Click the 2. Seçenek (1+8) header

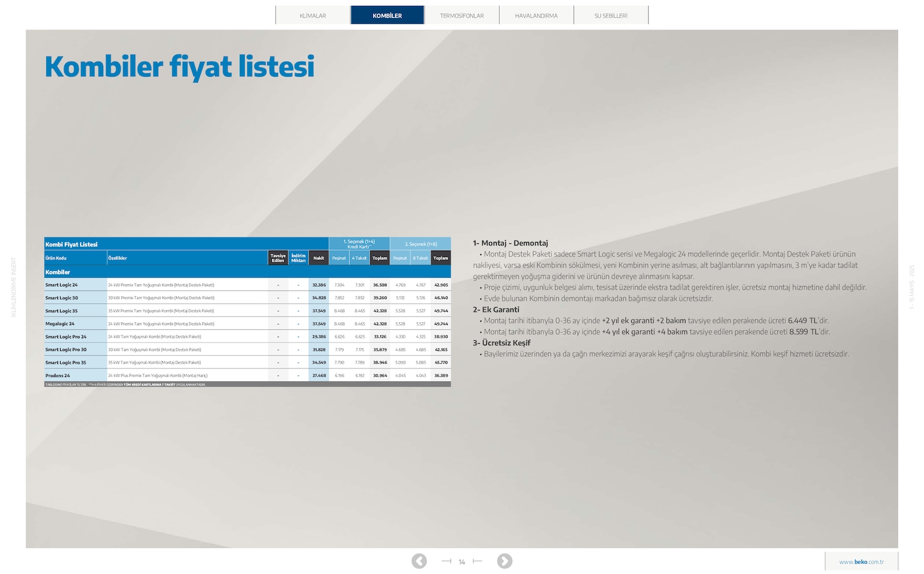(421, 244)
